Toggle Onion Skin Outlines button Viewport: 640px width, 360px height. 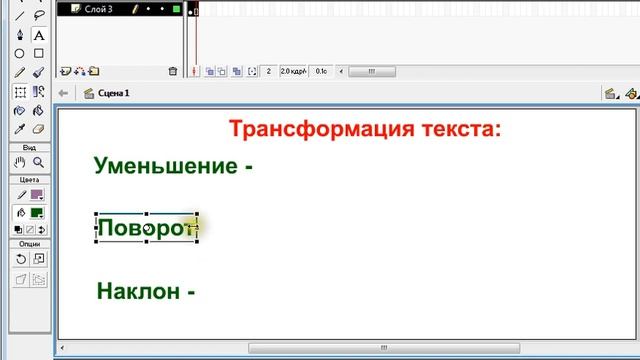(x=222, y=71)
